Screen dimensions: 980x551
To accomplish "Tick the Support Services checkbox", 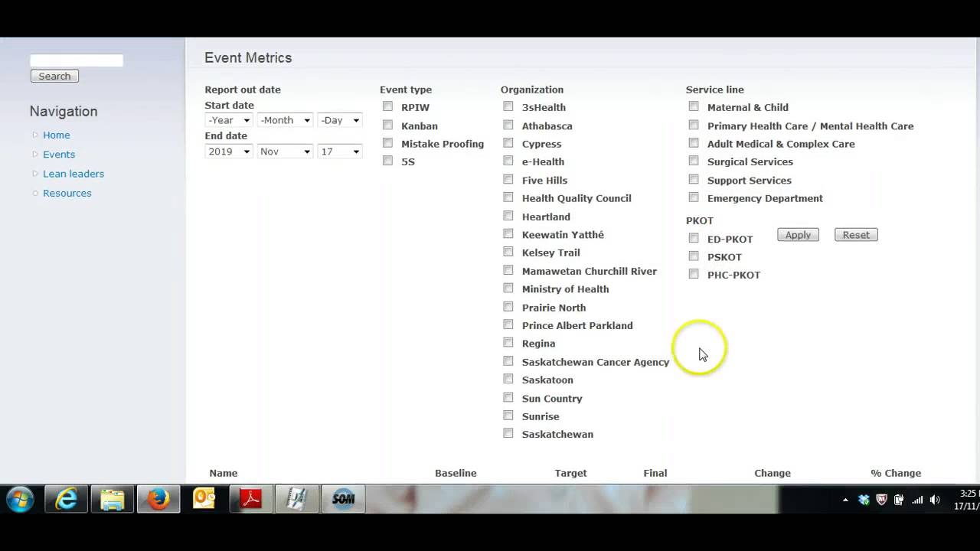I will click(694, 179).
